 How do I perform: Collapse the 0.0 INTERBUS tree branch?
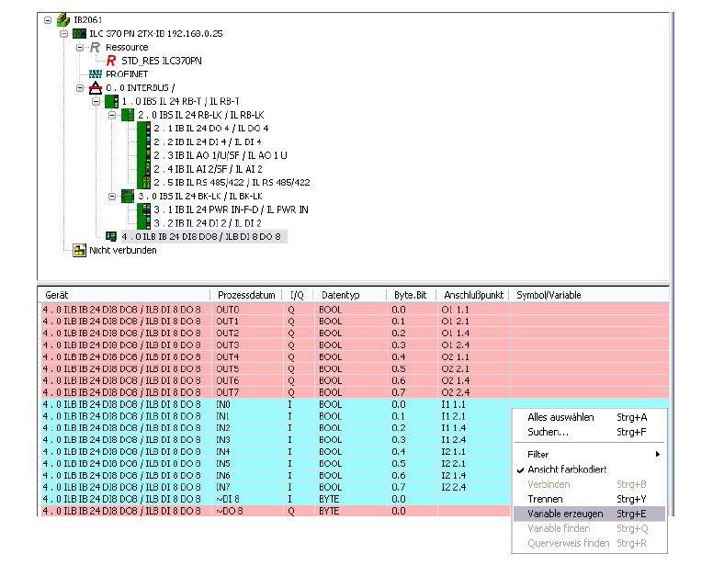click(80, 88)
